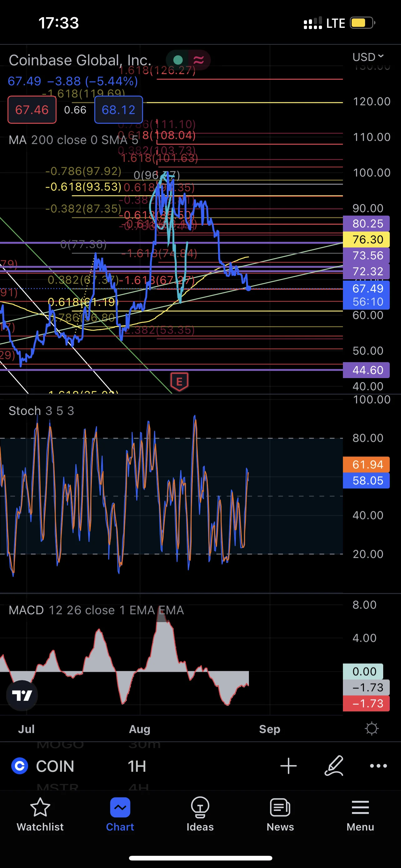401x868 pixels.
Task: Tap the -0.382(87.35) Fibonacci label
Action: pyautogui.click(x=83, y=209)
